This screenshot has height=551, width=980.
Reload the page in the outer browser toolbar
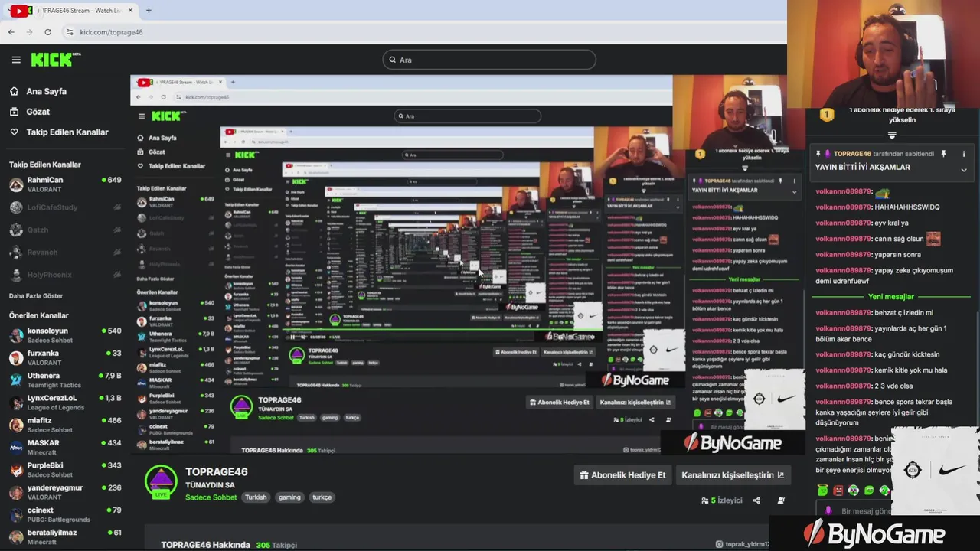[x=47, y=32]
